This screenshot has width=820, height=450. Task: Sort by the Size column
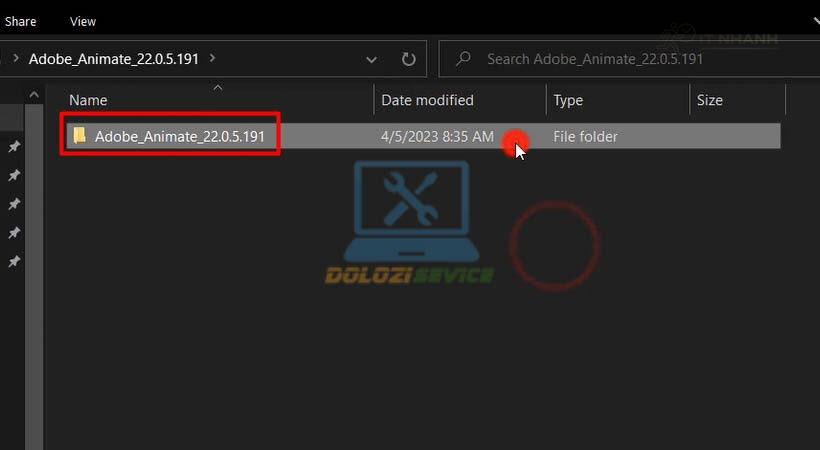[x=710, y=100]
